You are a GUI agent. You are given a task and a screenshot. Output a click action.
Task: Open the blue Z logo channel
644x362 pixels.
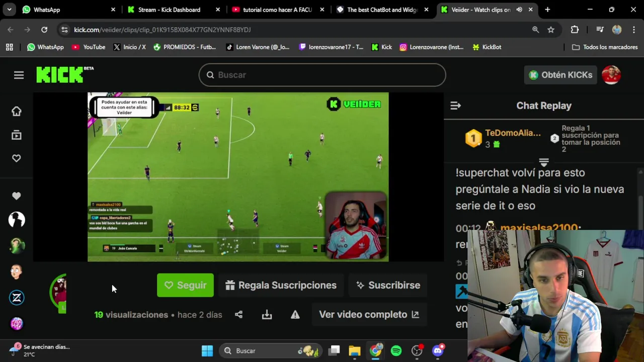pos(17,298)
